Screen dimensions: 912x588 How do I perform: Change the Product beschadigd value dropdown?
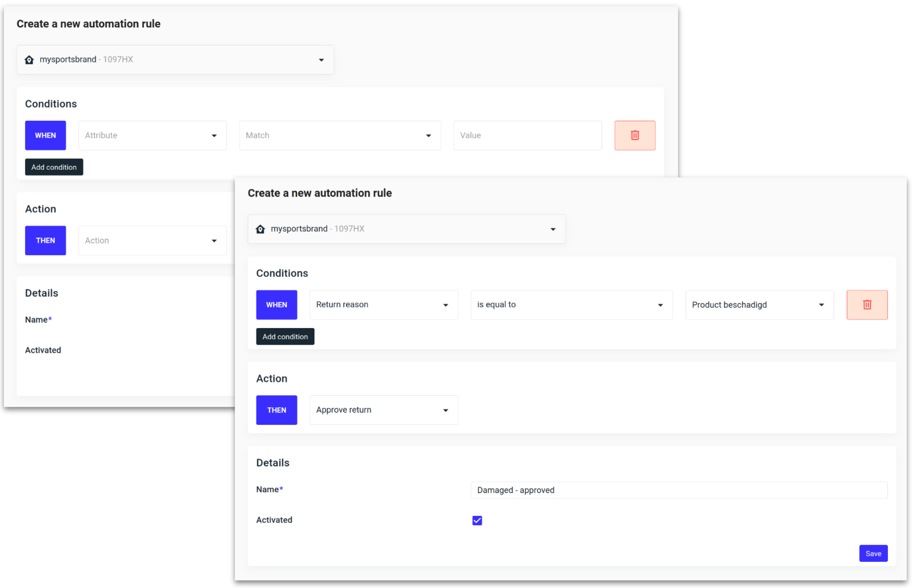coord(759,305)
